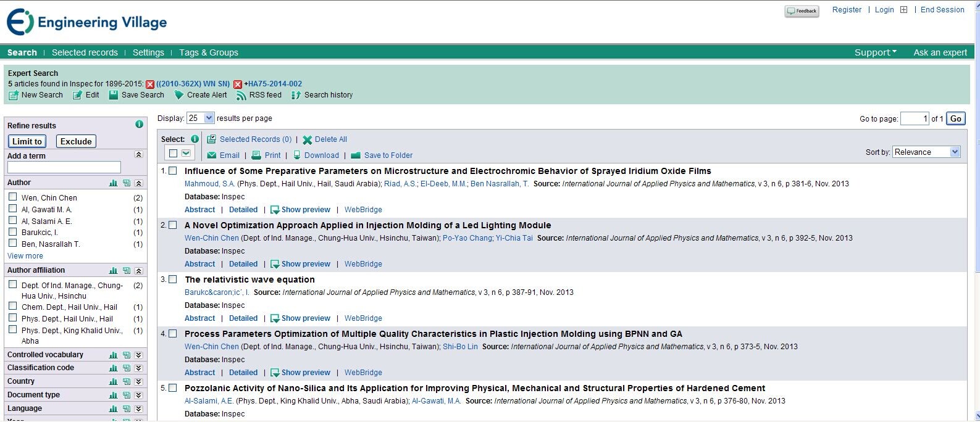Click Ask an expert
Viewport: 980px width, 422px height.
tap(940, 52)
